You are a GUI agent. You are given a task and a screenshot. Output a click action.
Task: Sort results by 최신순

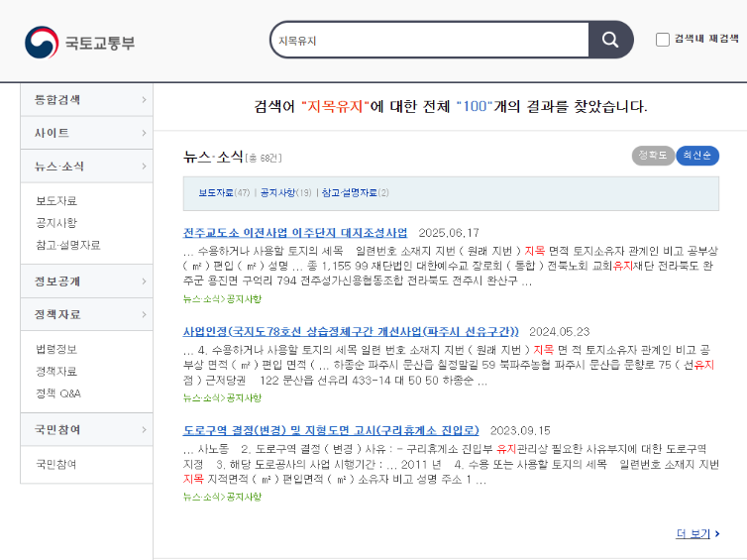pyautogui.click(x=697, y=156)
